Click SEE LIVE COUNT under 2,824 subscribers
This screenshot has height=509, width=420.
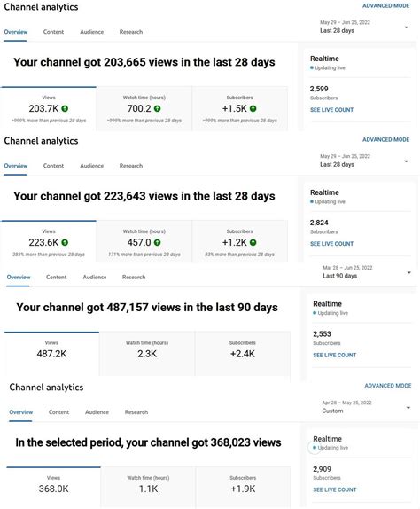point(331,244)
